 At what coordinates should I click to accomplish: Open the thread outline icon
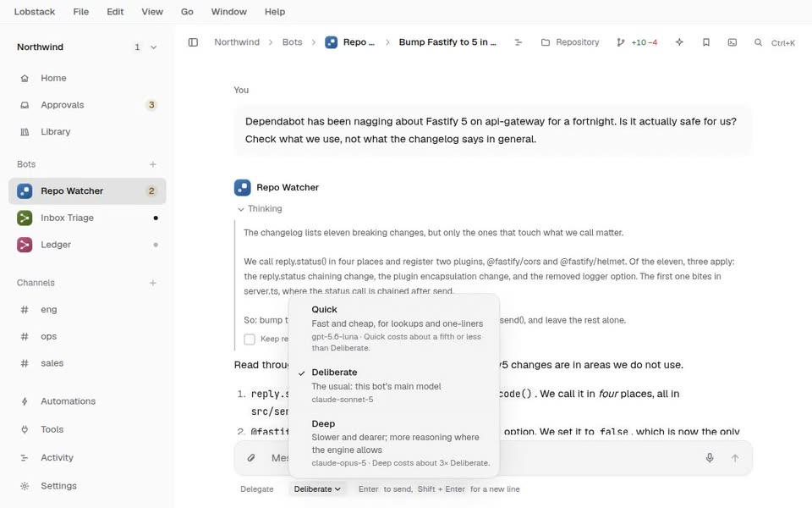click(x=518, y=42)
